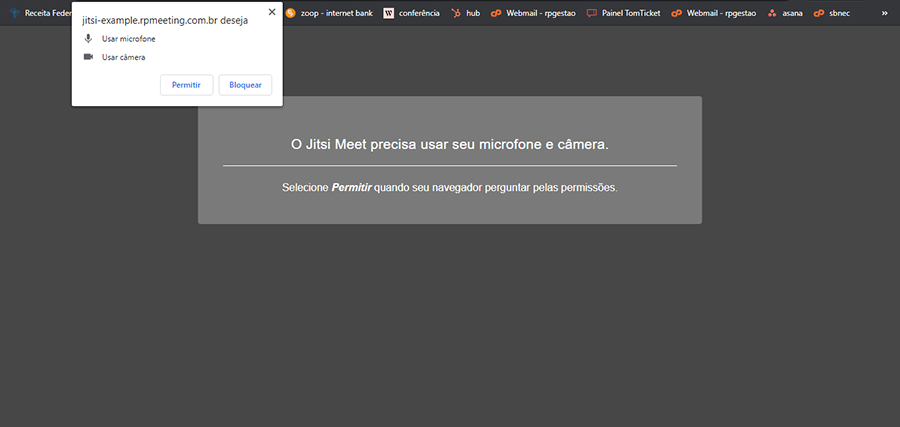
Task: Click the camera icon in the prompt
Action: (88, 57)
